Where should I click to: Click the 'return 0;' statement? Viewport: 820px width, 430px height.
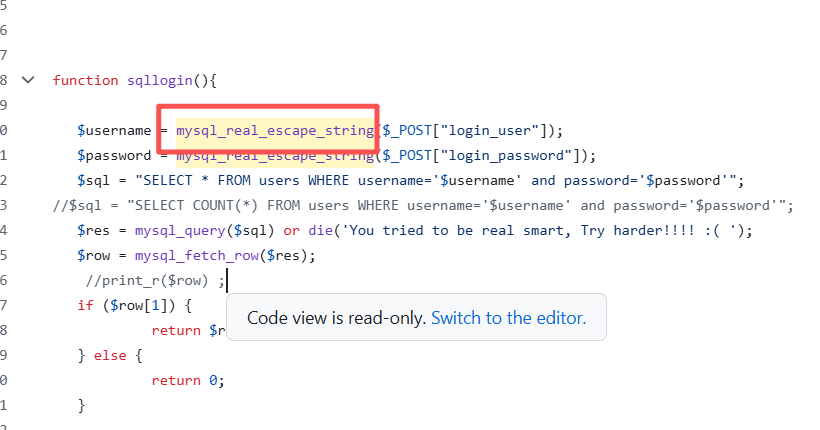click(x=188, y=381)
